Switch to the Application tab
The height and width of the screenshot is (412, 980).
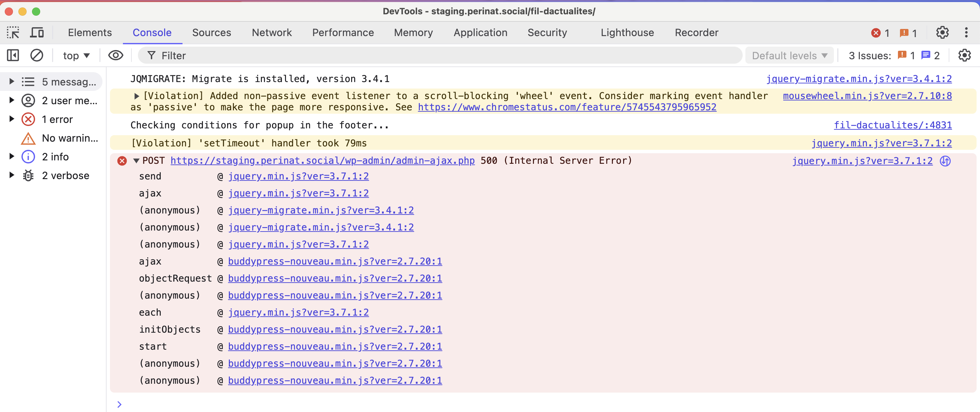(480, 33)
